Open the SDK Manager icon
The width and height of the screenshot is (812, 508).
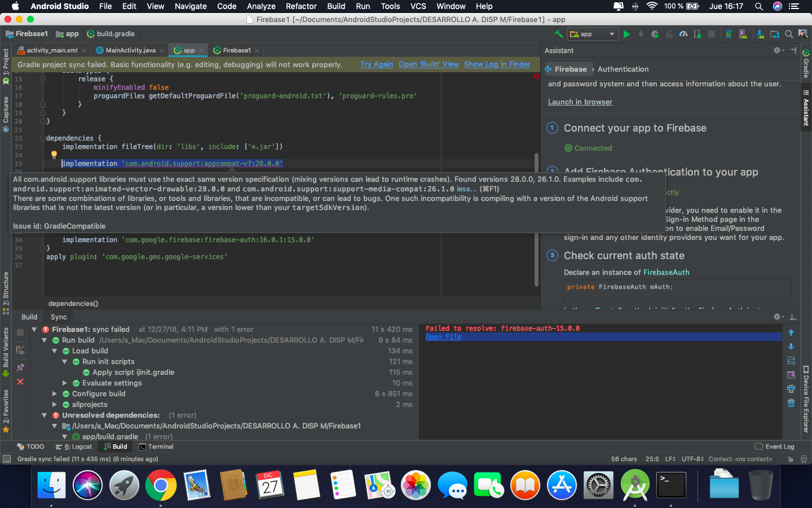pyautogui.click(x=760, y=34)
